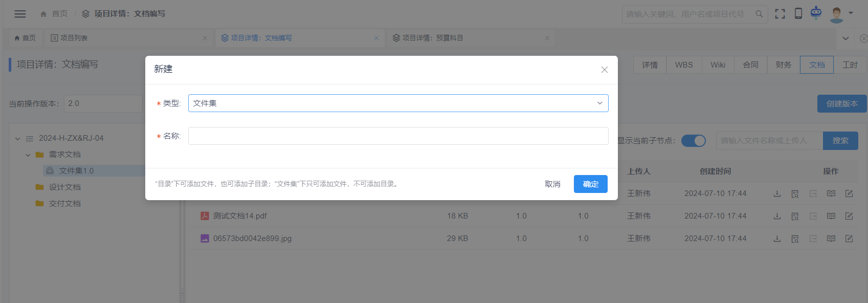
Task: Open the robot assistant icon
Action: pos(816,12)
